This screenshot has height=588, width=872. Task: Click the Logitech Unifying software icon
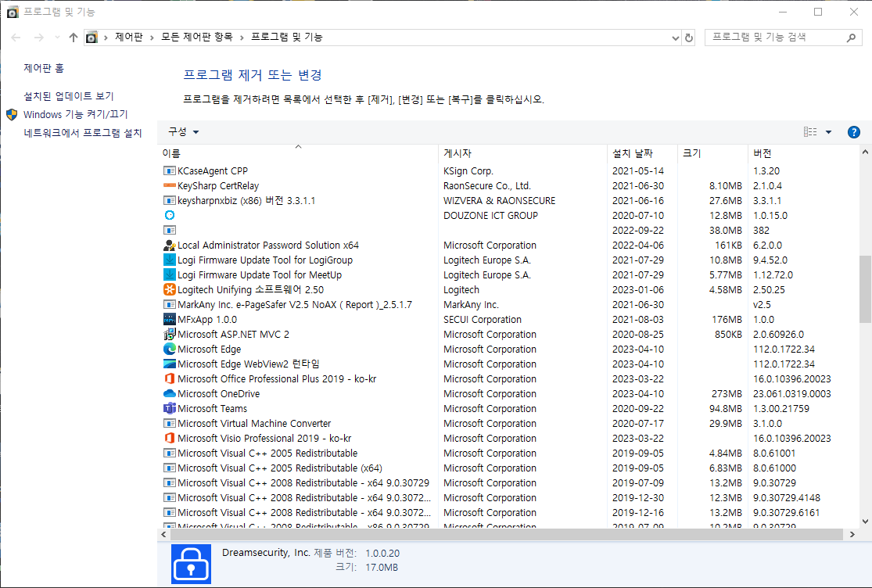(170, 289)
